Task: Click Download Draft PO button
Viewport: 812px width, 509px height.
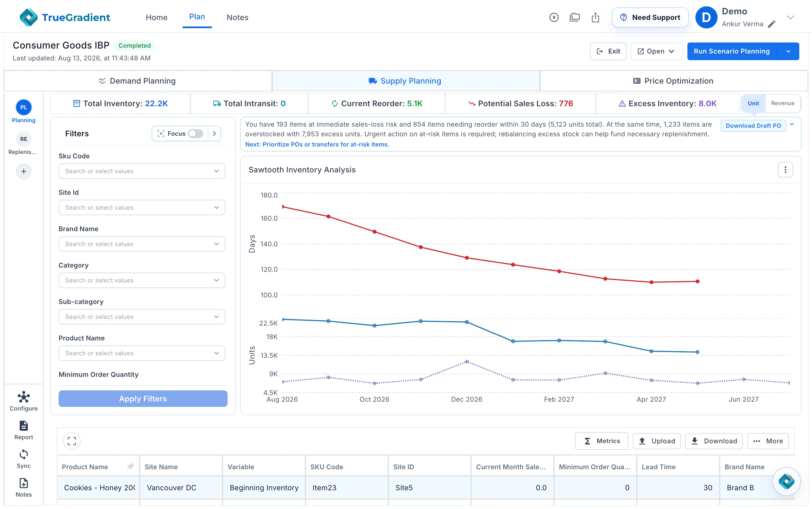Action: pyautogui.click(x=753, y=126)
